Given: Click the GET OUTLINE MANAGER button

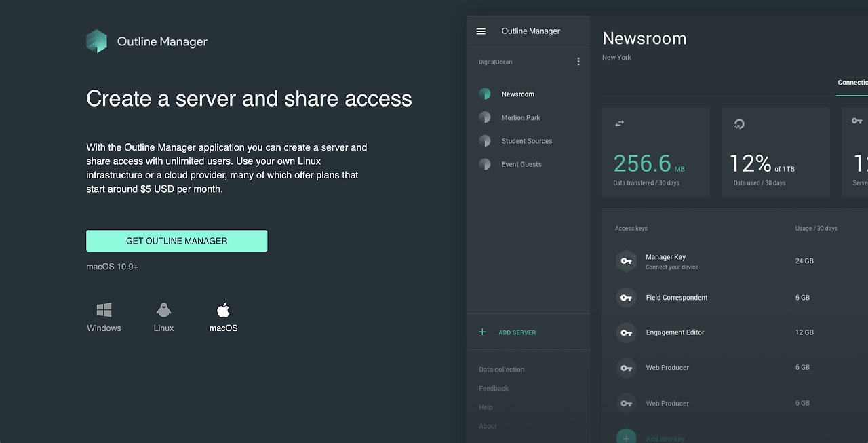Looking at the screenshot, I should [176, 241].
